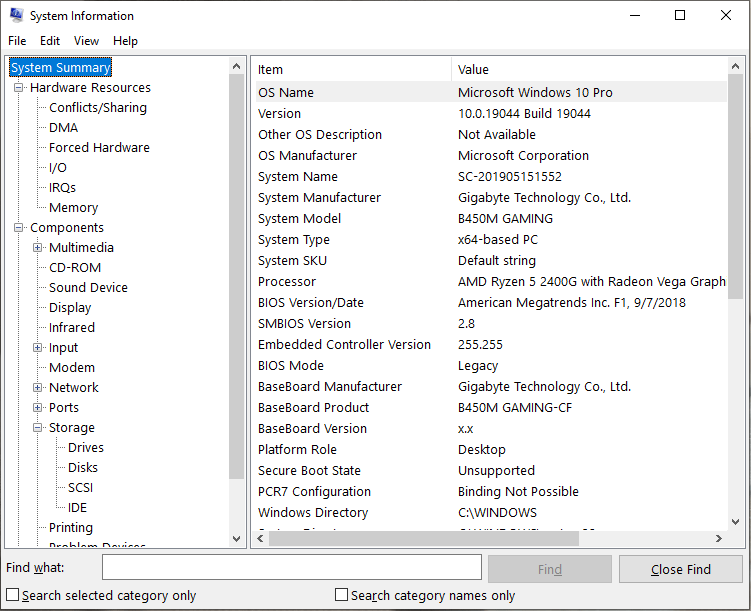
Task: Expand the Input node
Action: 37,348
